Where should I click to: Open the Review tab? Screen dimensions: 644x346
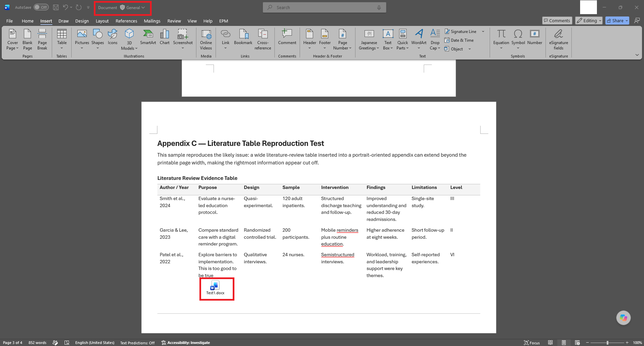[174, 21]
